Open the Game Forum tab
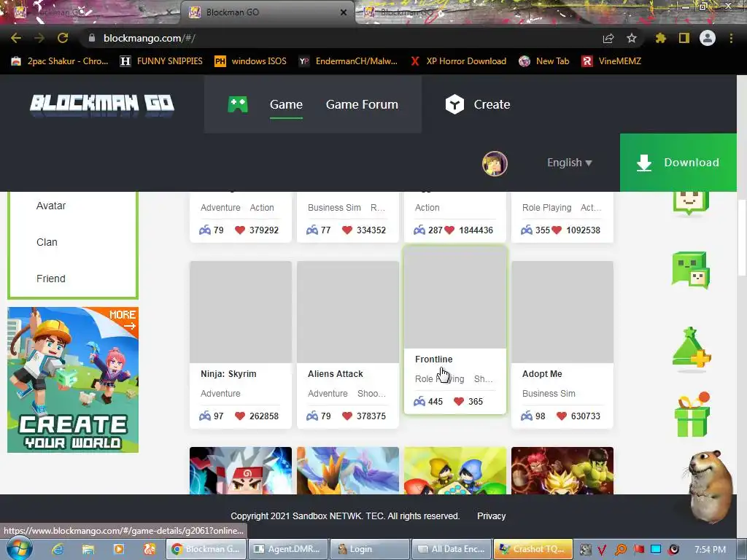Screen dimensions: 747x560 pos(362,104)
